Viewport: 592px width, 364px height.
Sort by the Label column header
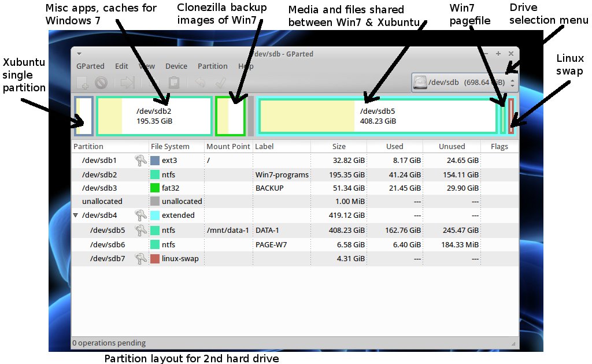[282, 146]
